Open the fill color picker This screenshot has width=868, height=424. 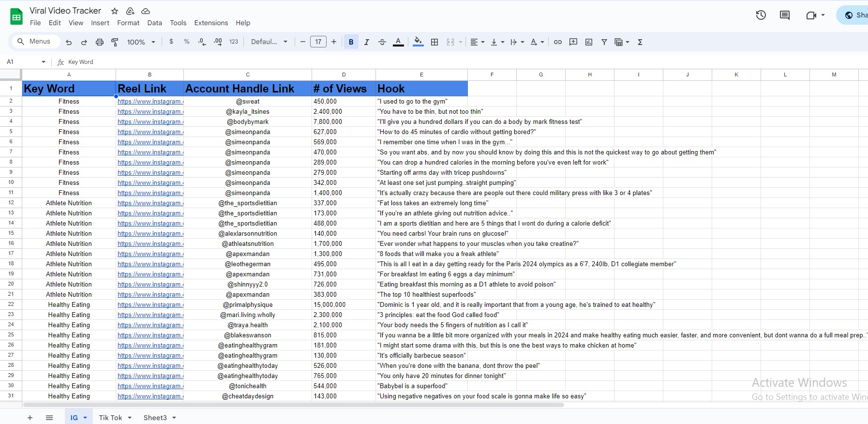[419, 42]
